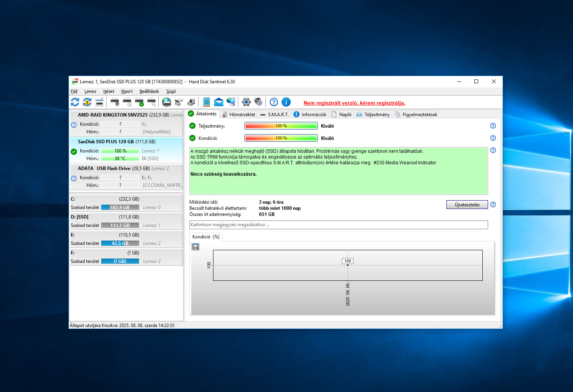Click the disk with magnifier toolbar icon
573x392 pixels.
coord(151,102)
